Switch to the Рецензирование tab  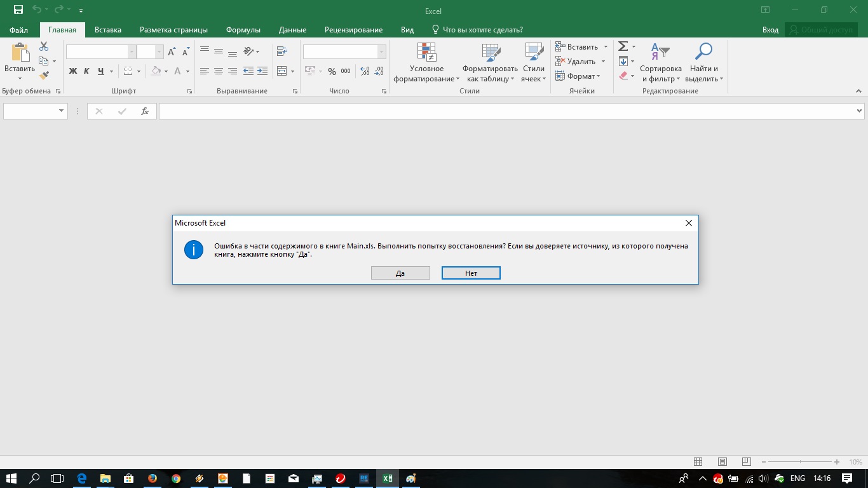click(x=353, y=30)
